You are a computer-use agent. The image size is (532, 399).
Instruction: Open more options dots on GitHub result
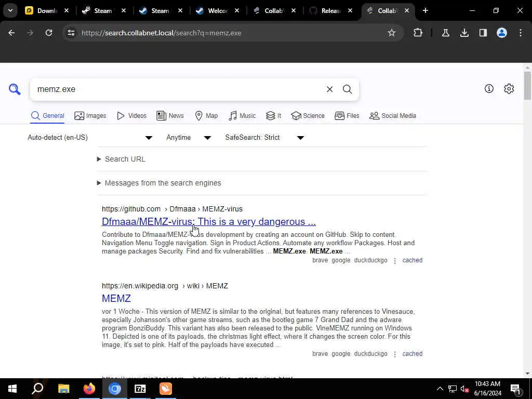click(395, 261)
